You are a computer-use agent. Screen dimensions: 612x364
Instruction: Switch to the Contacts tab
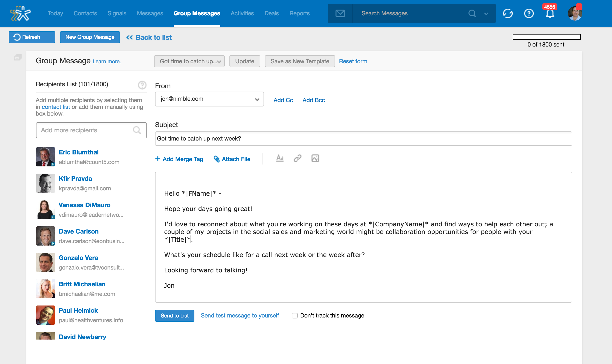85,13
